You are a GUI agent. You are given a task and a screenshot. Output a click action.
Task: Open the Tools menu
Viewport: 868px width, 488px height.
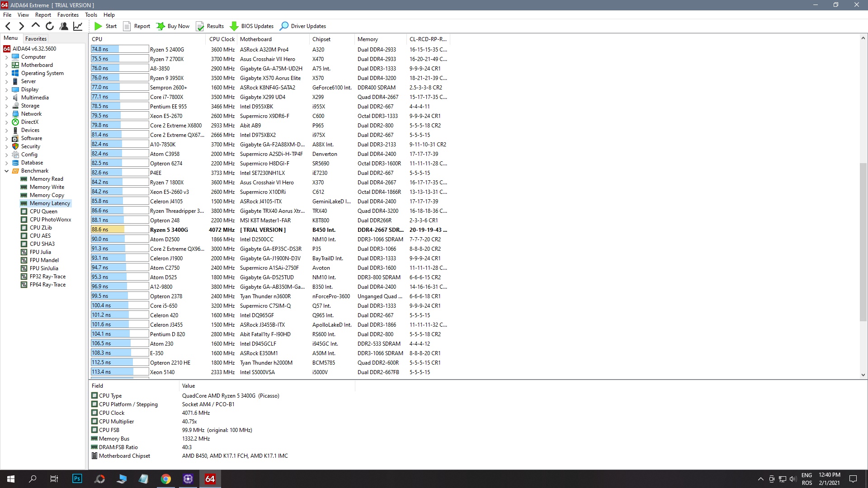pyautogui.click(x=91, y=15)
